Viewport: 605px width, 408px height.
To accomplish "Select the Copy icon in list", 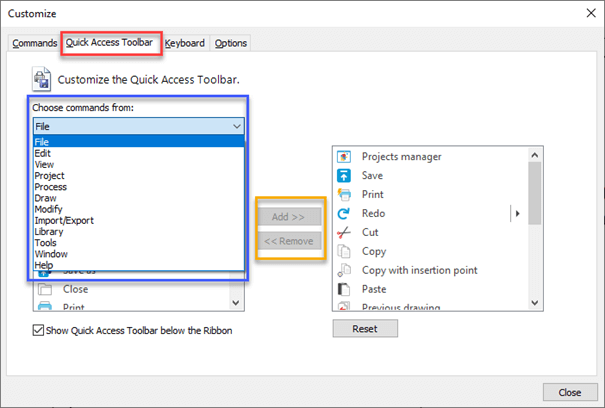I will click(x=343, y=251).
